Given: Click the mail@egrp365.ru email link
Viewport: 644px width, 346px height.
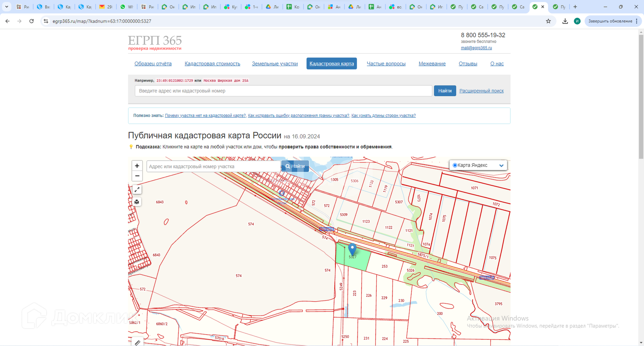Looking at the screenshot, I should point(476,48).
